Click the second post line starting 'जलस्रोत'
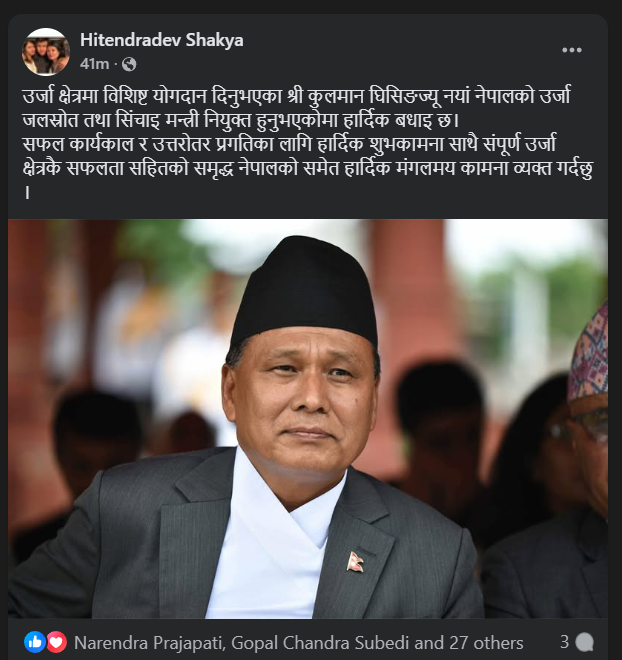This screenshot has height=660, width=622. click(x=240, y=120)
